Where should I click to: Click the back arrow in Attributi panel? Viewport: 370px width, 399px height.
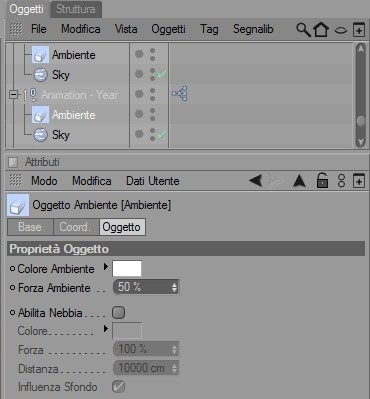(x=256, y=181)
